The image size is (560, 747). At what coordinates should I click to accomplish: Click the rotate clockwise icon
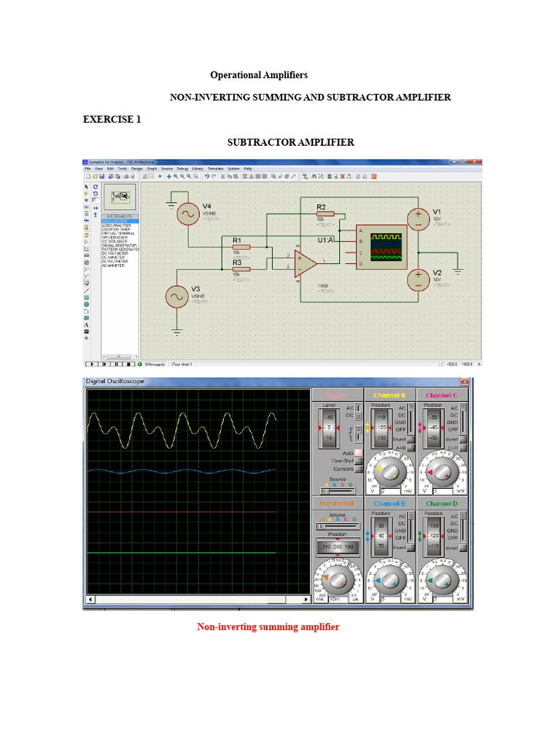click(x=96, y=187)
